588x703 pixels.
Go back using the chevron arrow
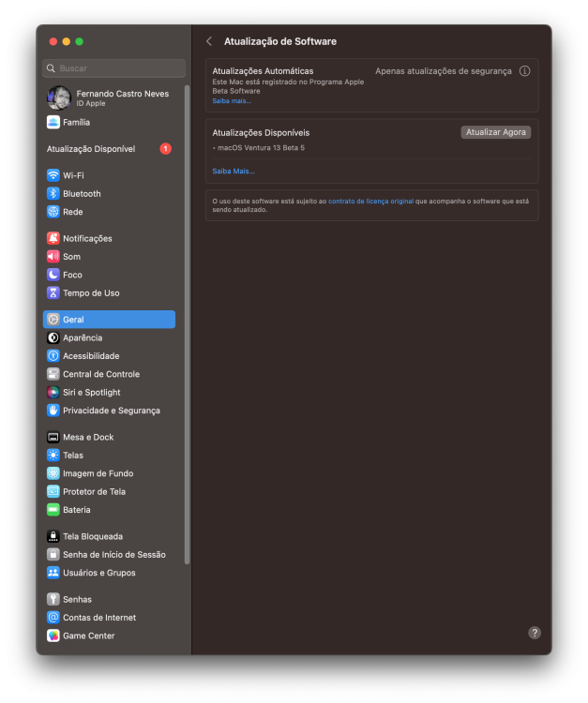pos(209,41)
